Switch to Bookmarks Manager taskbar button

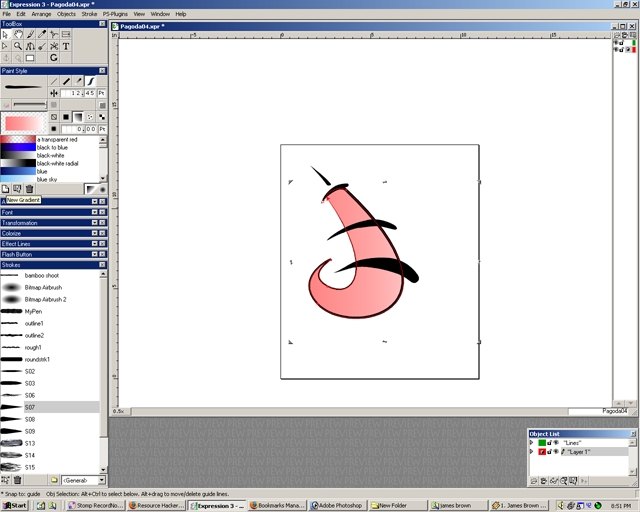(278, 505)
